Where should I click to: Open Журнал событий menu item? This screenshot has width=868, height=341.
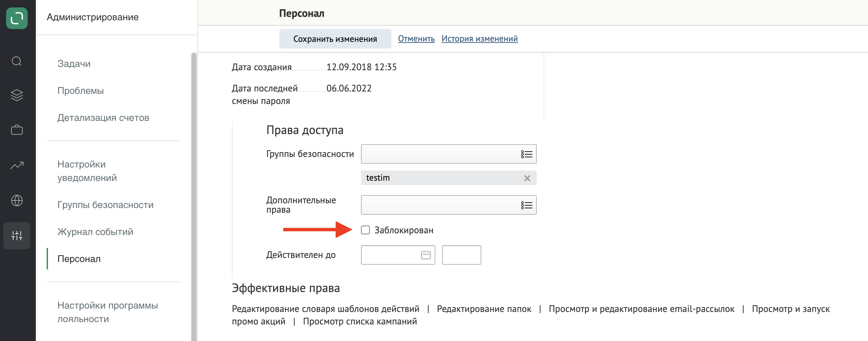coord(95,232)
